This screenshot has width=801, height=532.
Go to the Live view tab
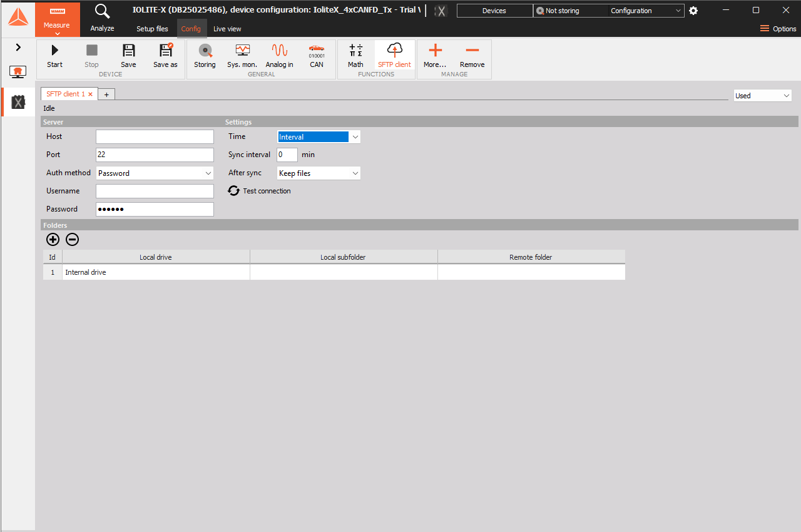227,29
